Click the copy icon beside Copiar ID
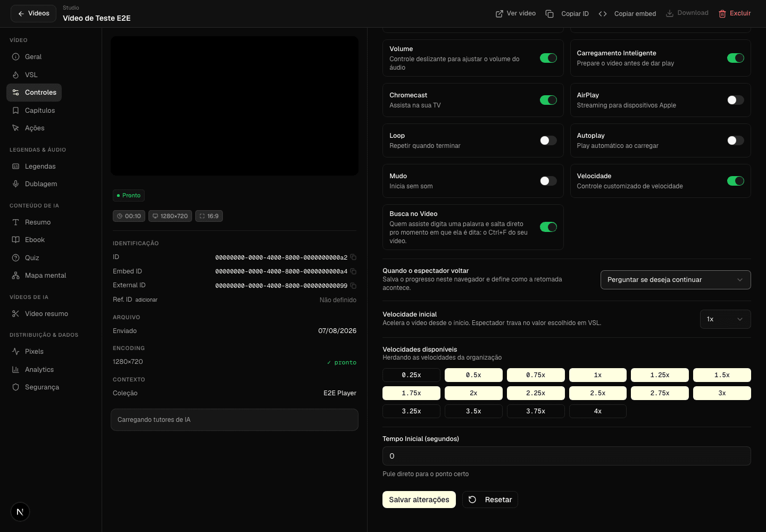 (x=549, y=14)
